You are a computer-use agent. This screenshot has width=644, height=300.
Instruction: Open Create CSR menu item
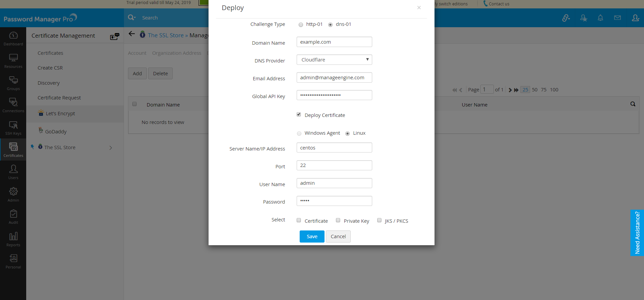[50, 68]
